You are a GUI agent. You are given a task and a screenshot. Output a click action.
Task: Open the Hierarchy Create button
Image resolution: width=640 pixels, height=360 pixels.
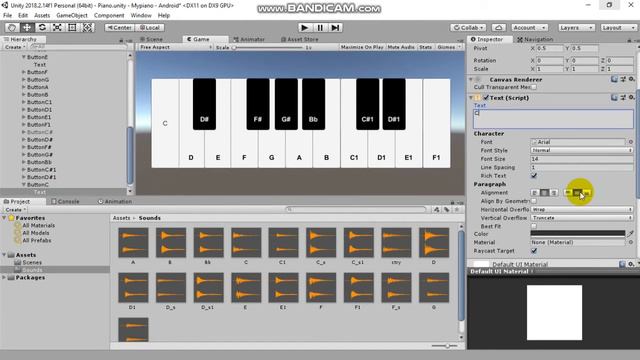coord(14,47)
